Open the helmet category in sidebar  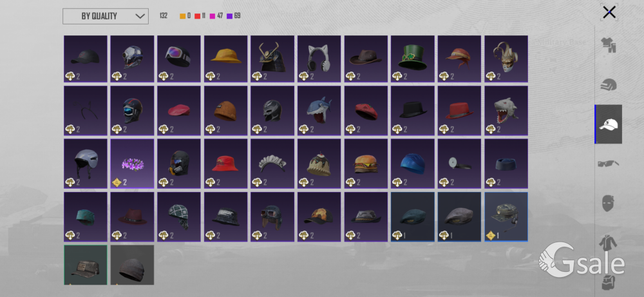[x=609, y=85]
